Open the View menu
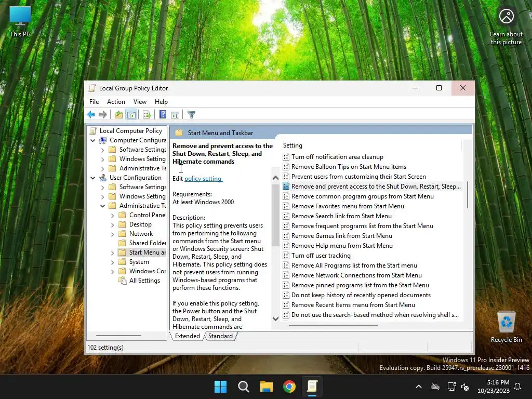Viewport: 532px width, 399px height. [x=140, y=102]
